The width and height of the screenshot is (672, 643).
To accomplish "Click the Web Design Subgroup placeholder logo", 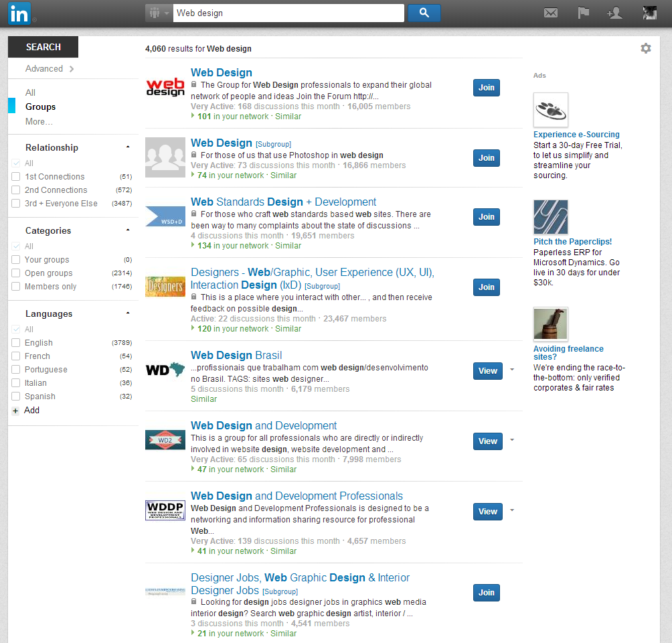I will (165, 157).
